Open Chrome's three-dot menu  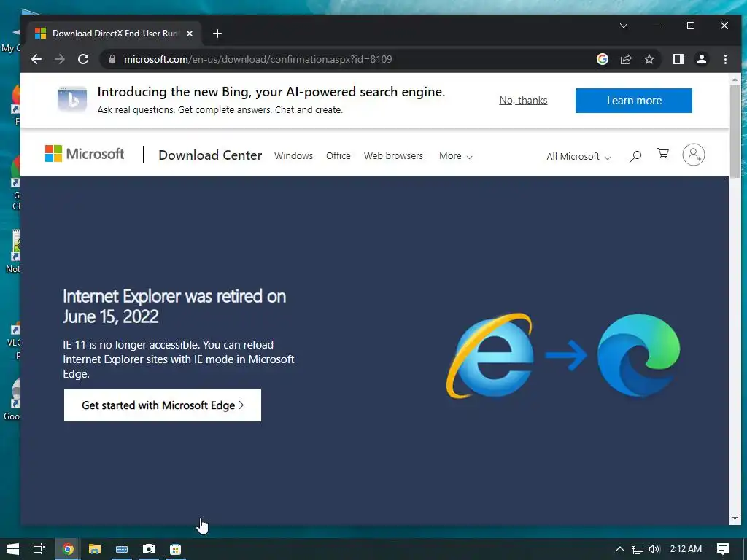coord(725,59)
